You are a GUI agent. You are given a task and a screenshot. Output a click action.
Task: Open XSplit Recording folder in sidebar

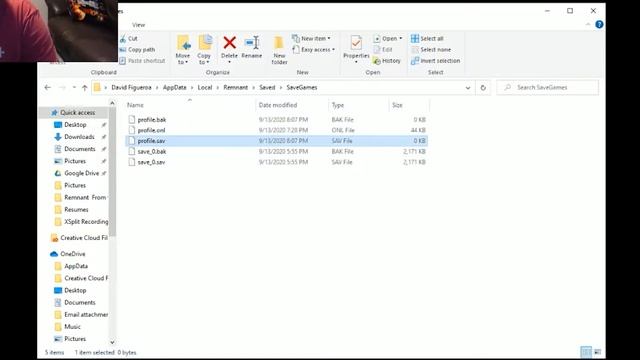tap(81, 222)
